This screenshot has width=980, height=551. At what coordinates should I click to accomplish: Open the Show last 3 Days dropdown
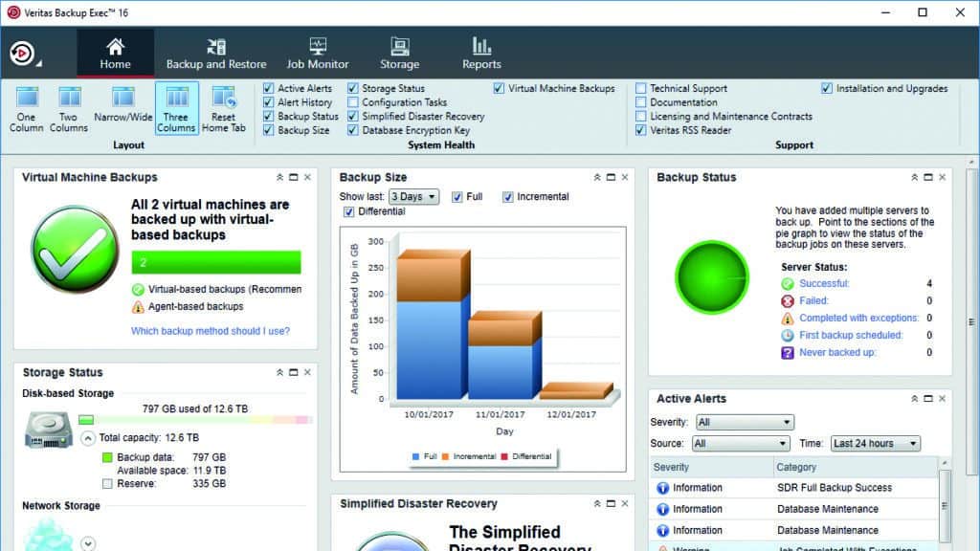(x=413, y=197)
